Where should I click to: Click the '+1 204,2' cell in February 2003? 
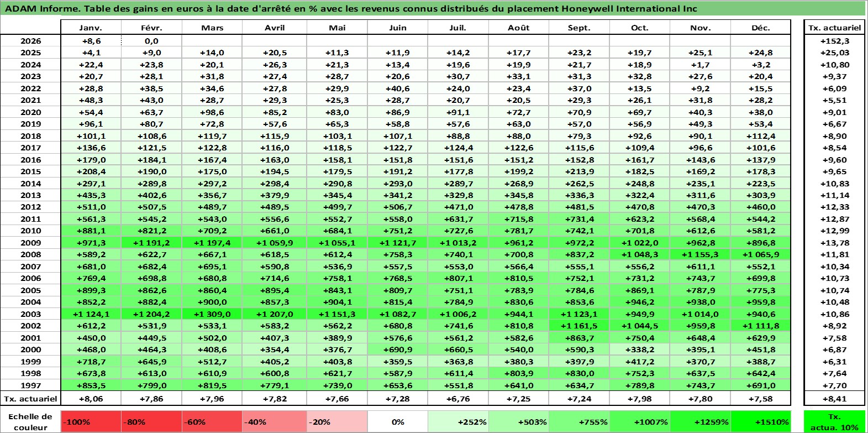click(151, 314)
